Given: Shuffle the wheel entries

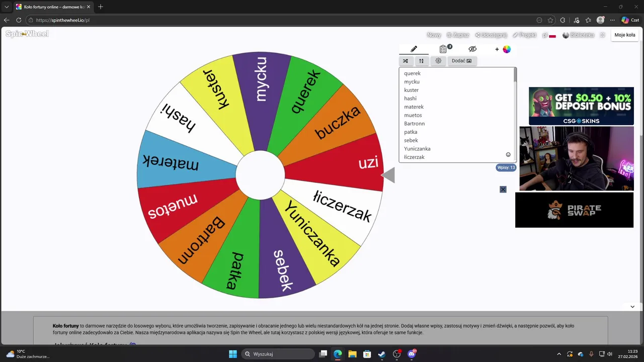Looking at the screenshot, I should pos(406,61).
